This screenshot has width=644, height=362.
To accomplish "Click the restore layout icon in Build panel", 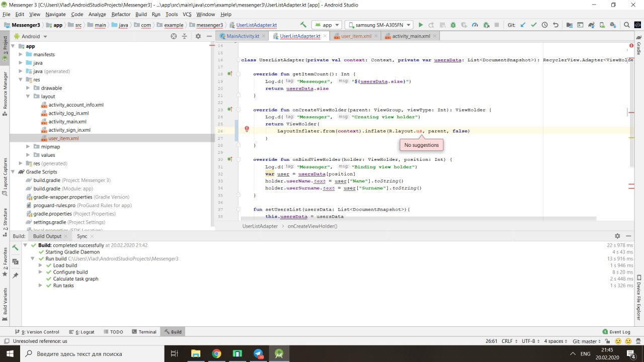I will pos(15,261).
